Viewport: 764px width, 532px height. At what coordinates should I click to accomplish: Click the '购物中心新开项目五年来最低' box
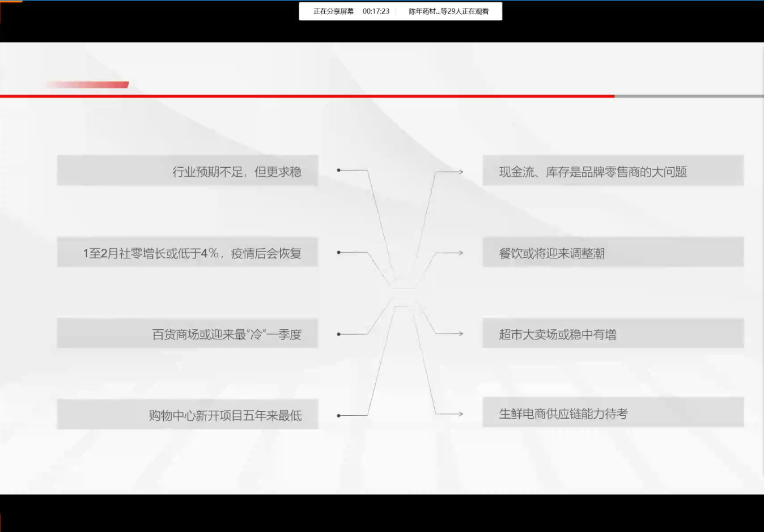point(187,415)
